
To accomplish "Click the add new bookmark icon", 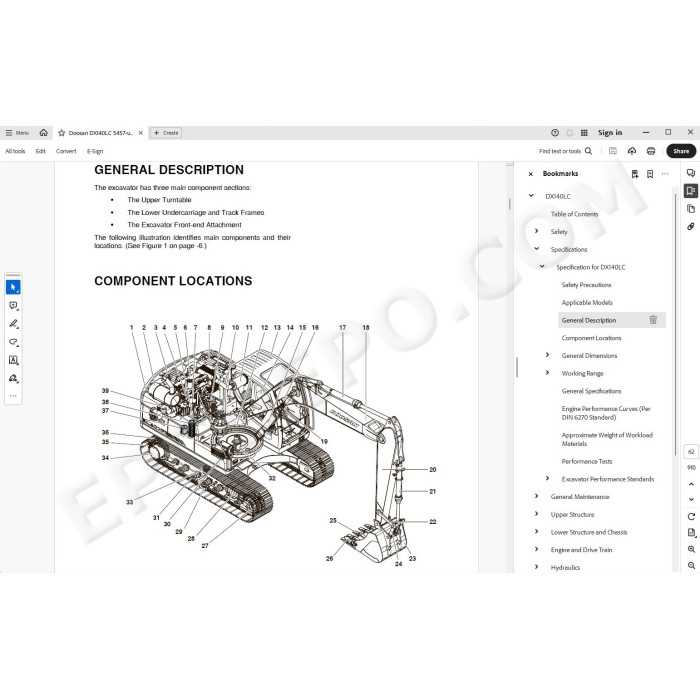I will click(x=650, y=174).
